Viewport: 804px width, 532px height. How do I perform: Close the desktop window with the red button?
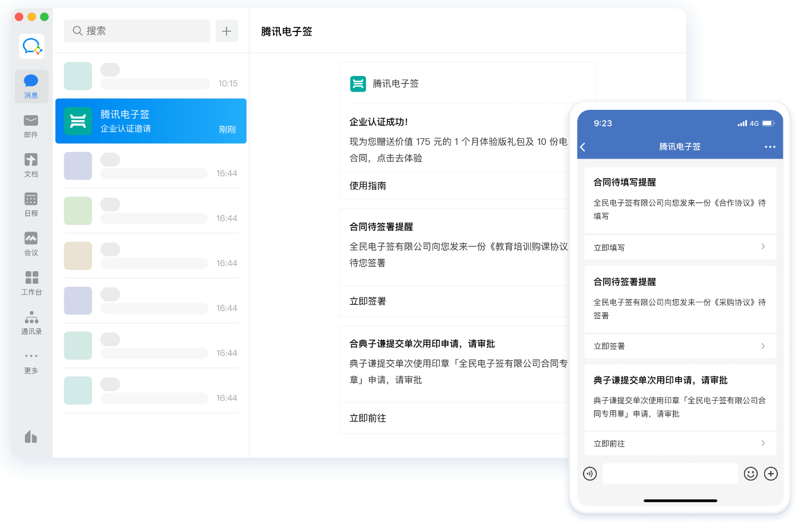point(19,17)
